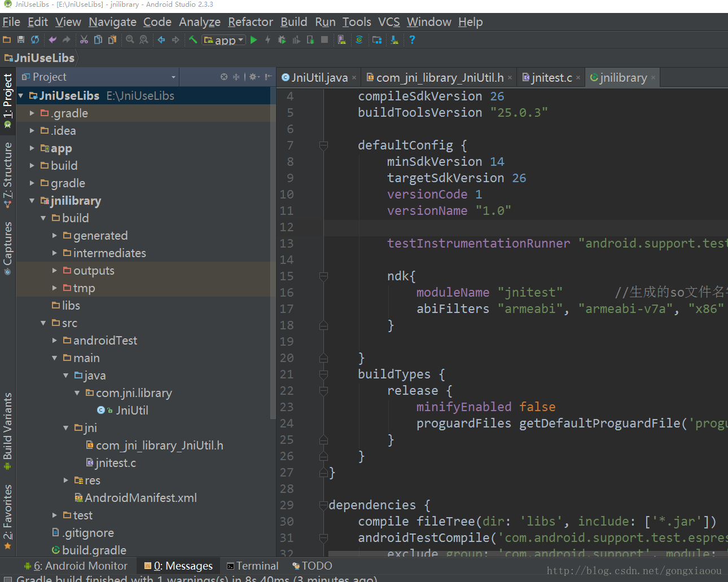Expand the .gradle folder arrow
728x582 pixels.
pos(32,113)
